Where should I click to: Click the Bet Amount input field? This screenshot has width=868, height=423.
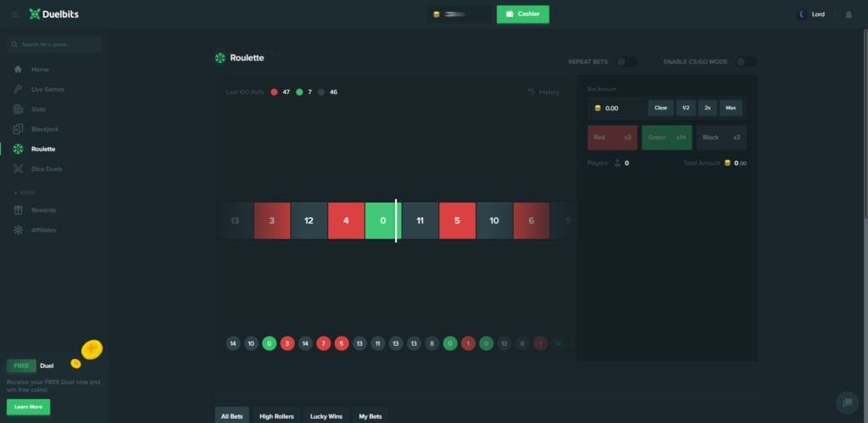pyautogui.click(x=616, y=108)
